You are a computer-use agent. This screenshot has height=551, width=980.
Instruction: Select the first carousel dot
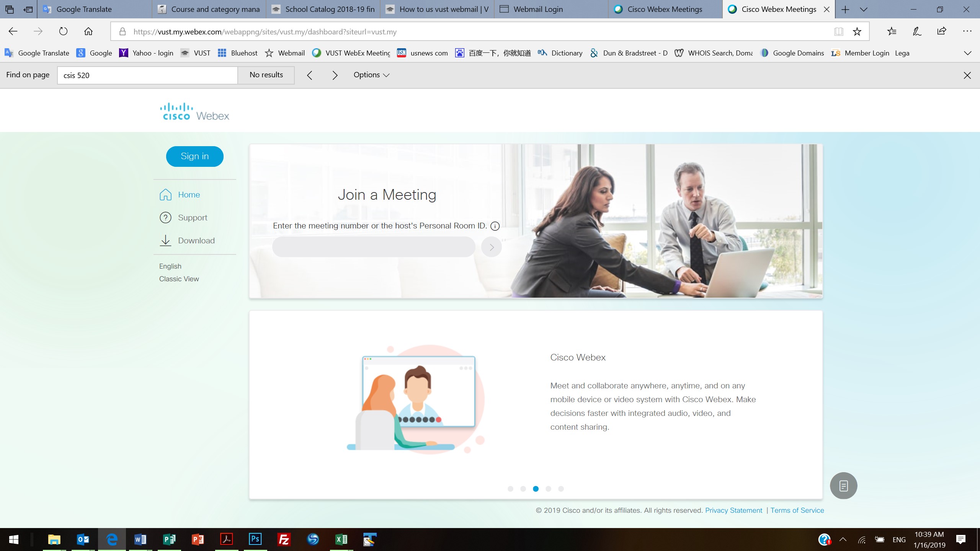pos(510,489)
